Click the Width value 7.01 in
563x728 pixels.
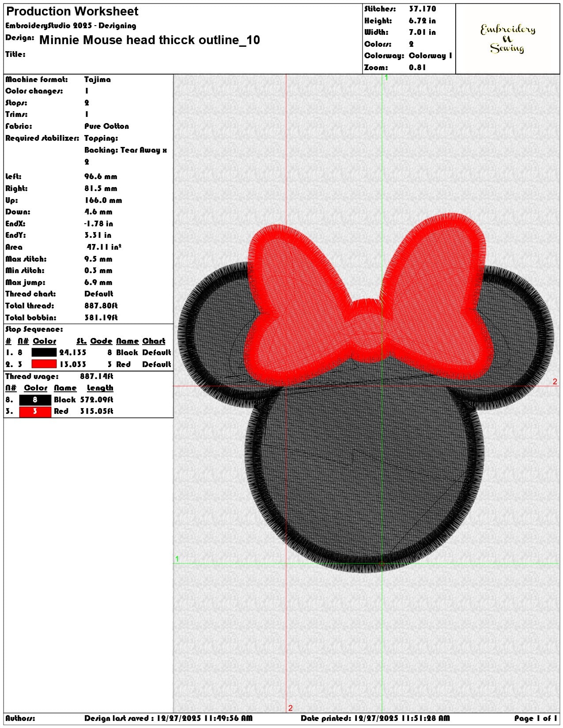[422, 32]
